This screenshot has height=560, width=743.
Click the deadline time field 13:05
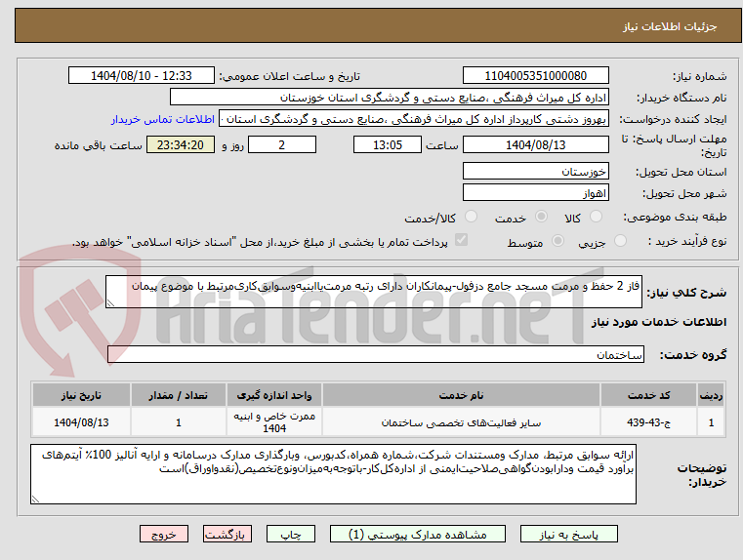coord(388,144)
